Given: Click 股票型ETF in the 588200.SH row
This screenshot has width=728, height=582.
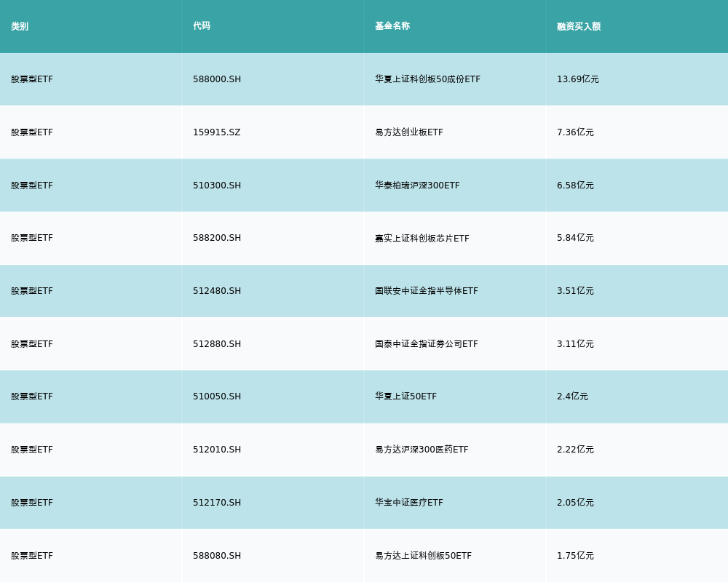Looking at the screenshot, I should (32, 238).
